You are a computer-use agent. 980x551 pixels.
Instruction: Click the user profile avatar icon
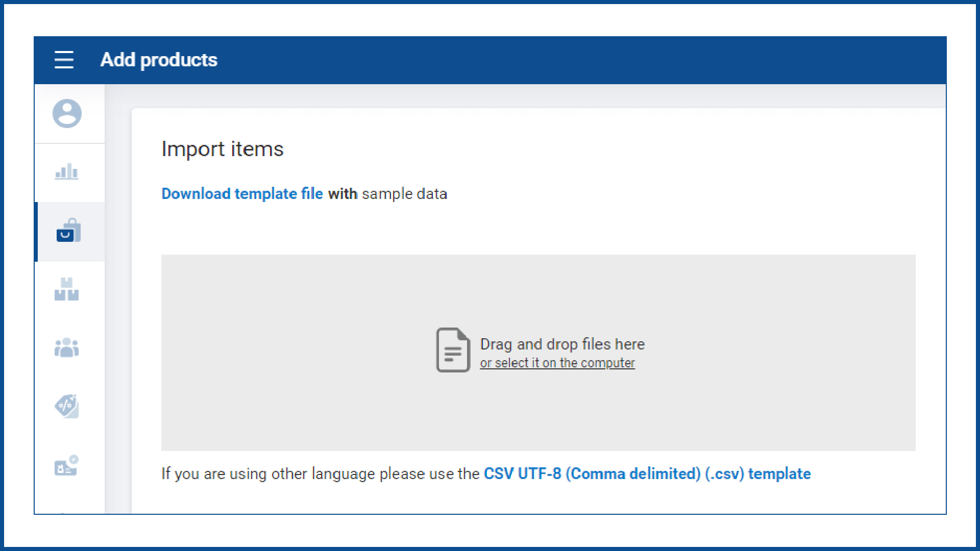(x=67, y=113)
